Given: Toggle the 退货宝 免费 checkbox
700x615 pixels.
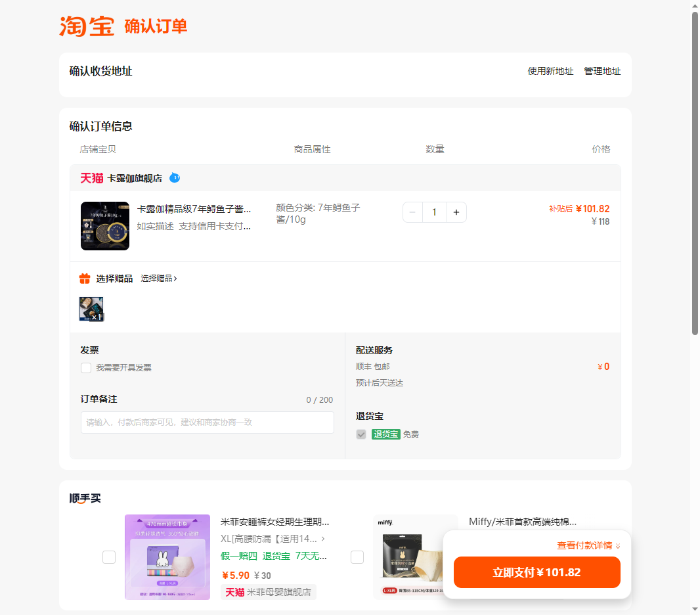Looking at the screenshot, I should (361, 434).
